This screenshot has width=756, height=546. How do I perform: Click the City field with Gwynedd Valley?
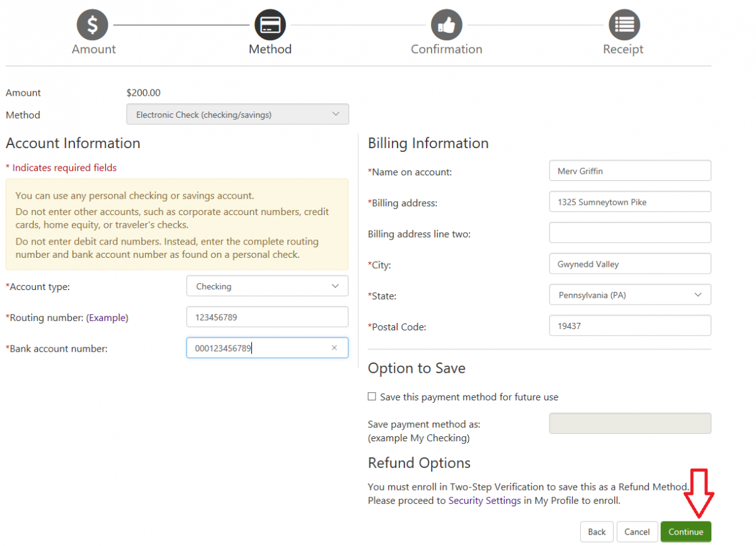pos(630,264)
